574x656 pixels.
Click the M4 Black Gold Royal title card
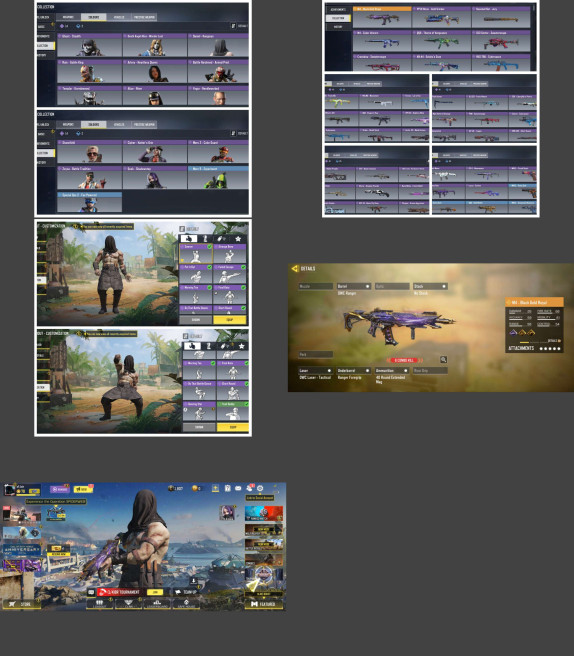coord(534,302)
